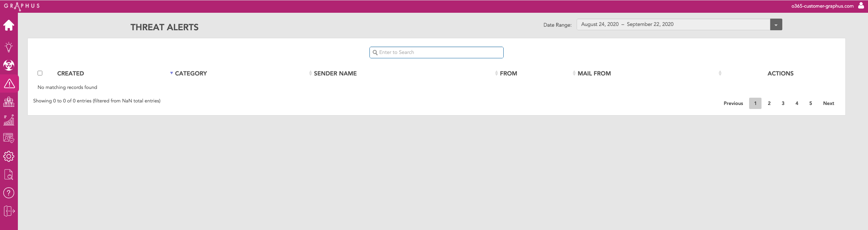Open the bar chart Reports icon in sidebar
Screen dimensions: 868x230
click(9, 120)
